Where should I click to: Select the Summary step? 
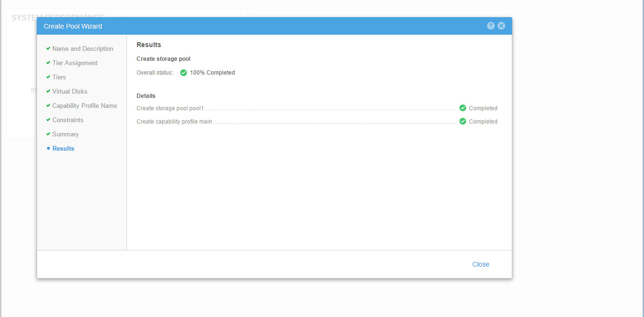66,134
